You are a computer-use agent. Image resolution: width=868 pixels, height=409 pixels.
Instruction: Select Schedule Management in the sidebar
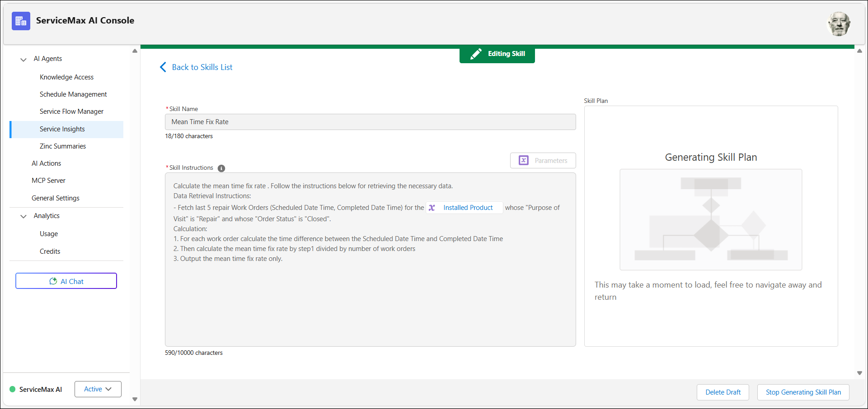click(x=73, y=94)
